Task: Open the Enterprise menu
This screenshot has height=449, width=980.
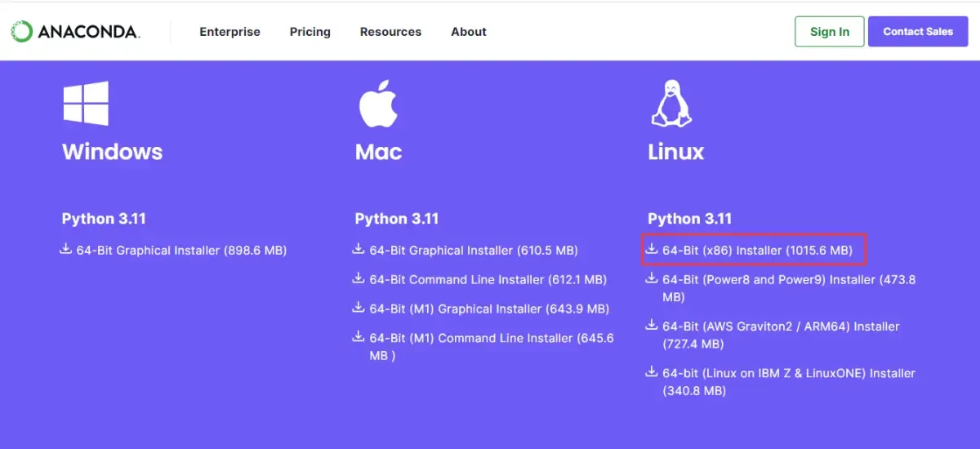Action: [x=229, y=32]
